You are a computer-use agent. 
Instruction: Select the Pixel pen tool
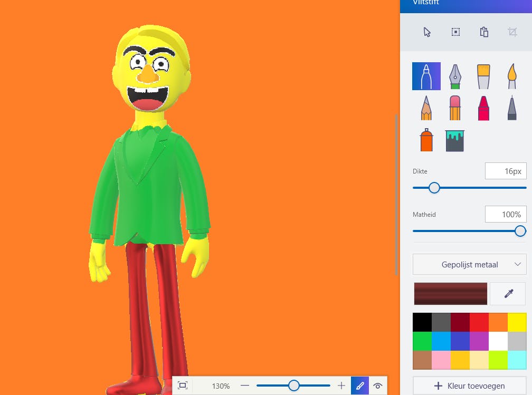512,108
